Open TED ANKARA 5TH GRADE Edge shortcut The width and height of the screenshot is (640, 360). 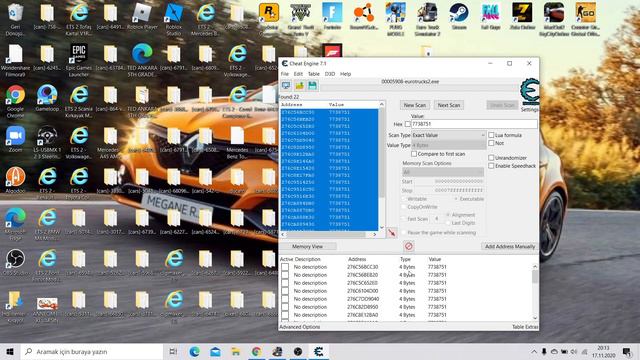142,60
